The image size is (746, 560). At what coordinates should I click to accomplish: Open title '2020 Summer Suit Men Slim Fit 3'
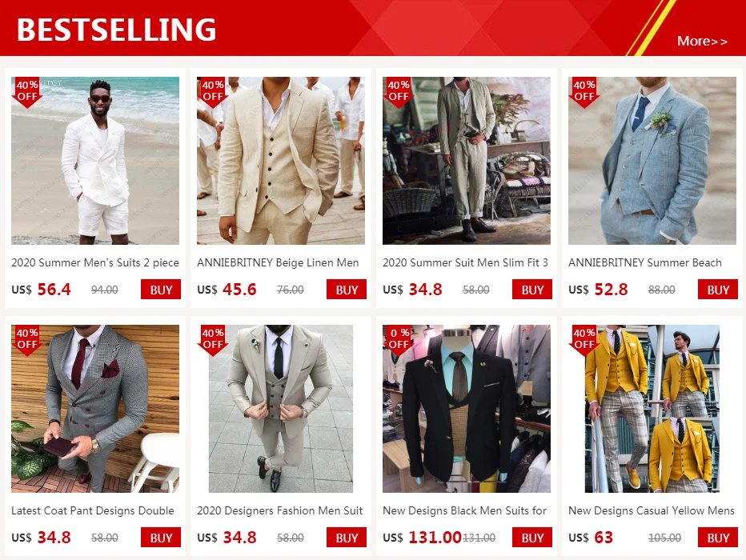[x=465, y=262]
